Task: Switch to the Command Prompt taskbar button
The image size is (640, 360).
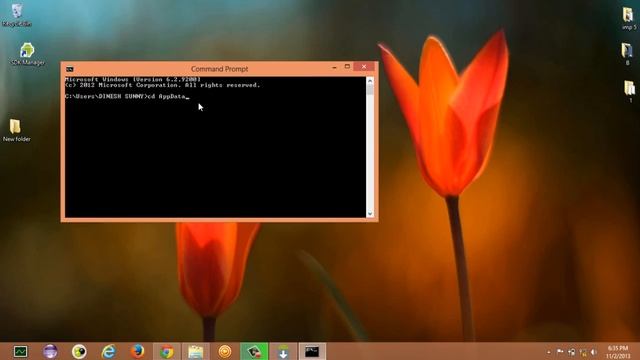Action: pos(312,351)
